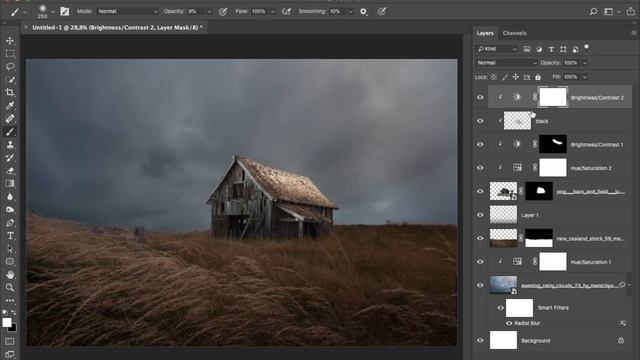
Task: Select the Brush tool in toolbar
Action: click(10, 132)
